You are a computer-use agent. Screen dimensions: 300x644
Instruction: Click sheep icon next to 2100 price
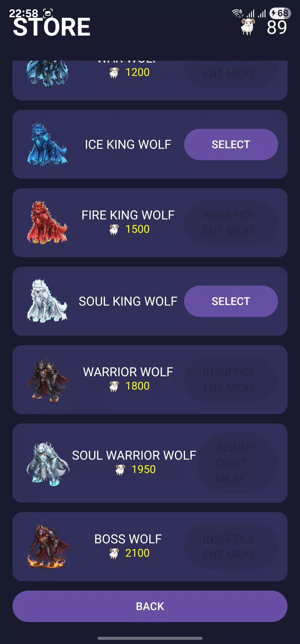tap(114, 553)
